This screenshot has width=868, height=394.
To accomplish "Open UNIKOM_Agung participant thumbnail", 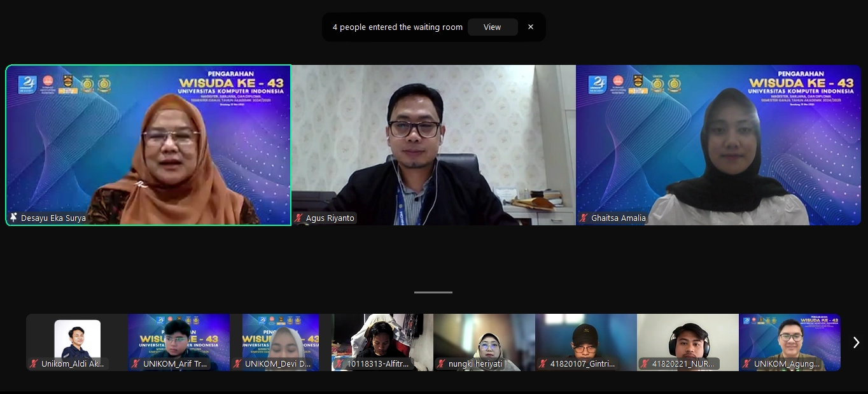I will pyautogui.click(x=790, y=342).
